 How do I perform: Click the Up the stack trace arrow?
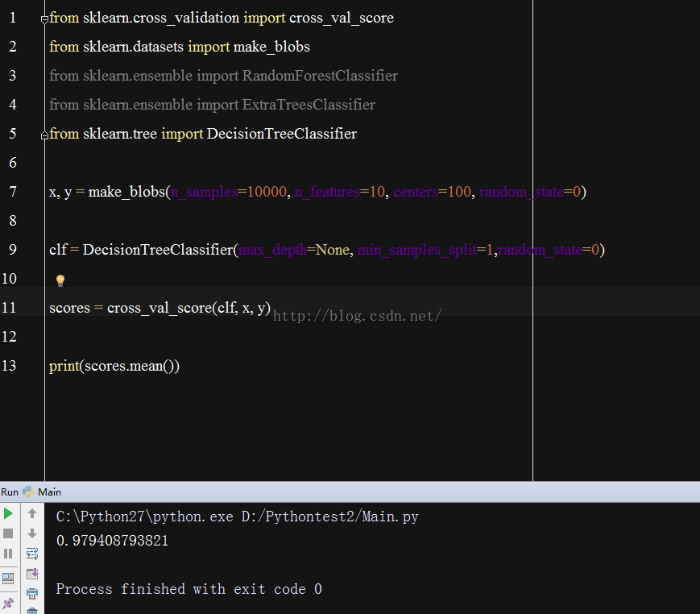32,513
